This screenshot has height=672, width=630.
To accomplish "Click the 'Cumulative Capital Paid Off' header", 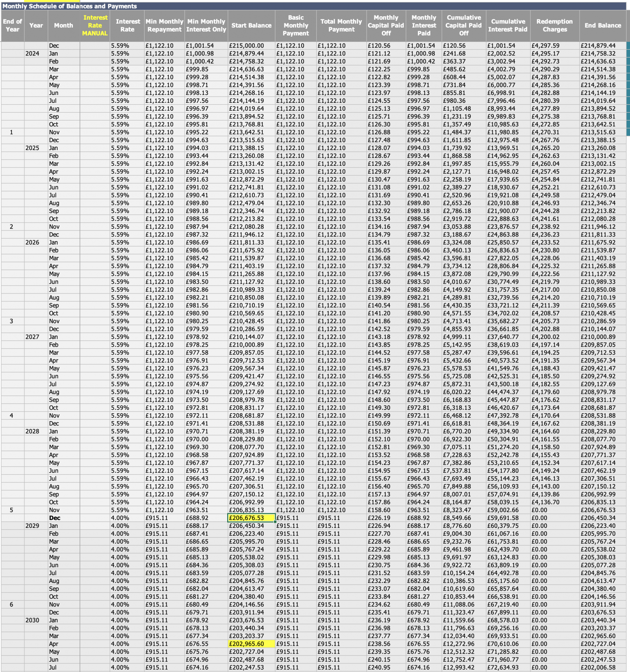I will pyautogui.click(x=464, y=26).
